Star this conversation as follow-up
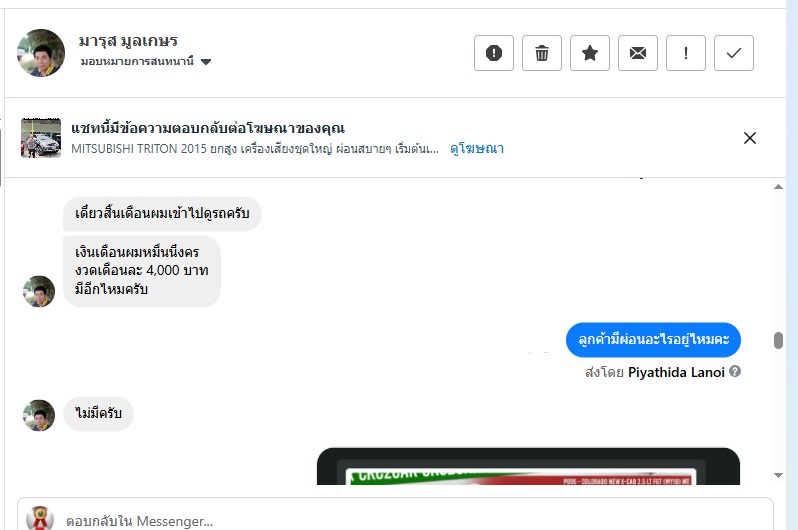 (589, 53)
